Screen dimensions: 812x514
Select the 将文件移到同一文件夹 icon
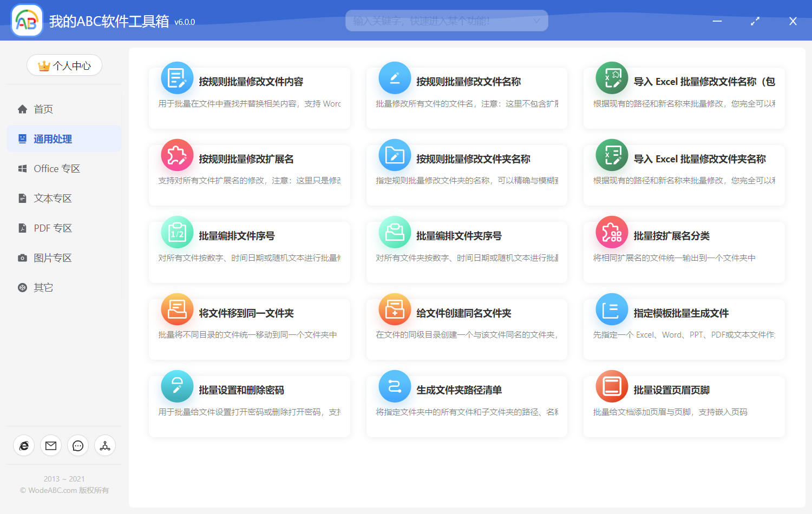[x=177, y=309]
